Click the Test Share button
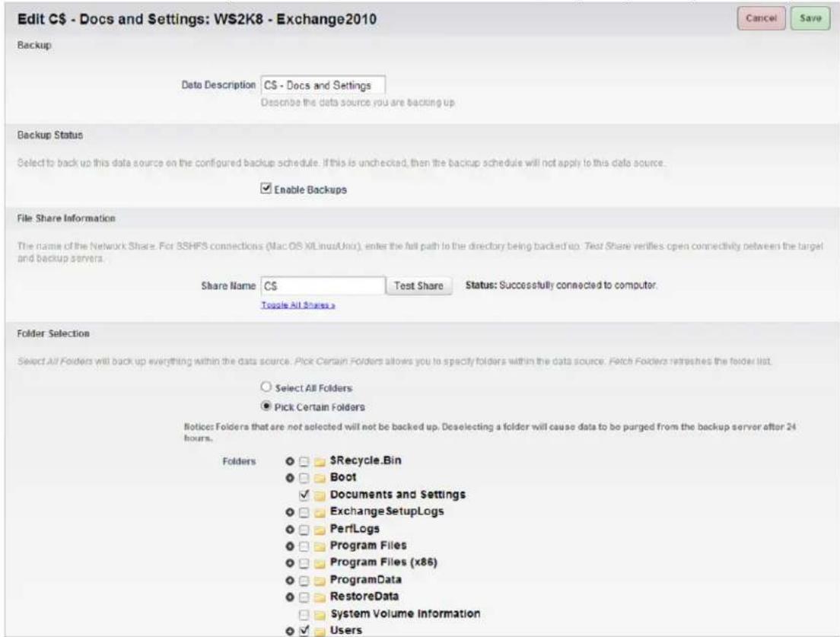Viewport: 840px width, 637px height. (x=418, y=286)
